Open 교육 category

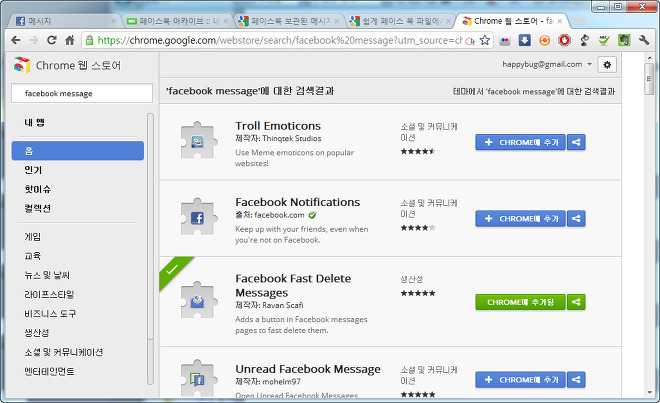click(32, 256)
